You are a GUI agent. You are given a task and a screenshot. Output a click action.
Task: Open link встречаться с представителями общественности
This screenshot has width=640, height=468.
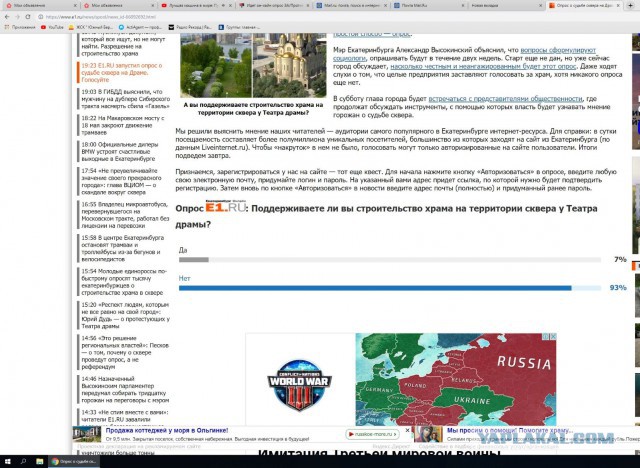pos(505,98)
